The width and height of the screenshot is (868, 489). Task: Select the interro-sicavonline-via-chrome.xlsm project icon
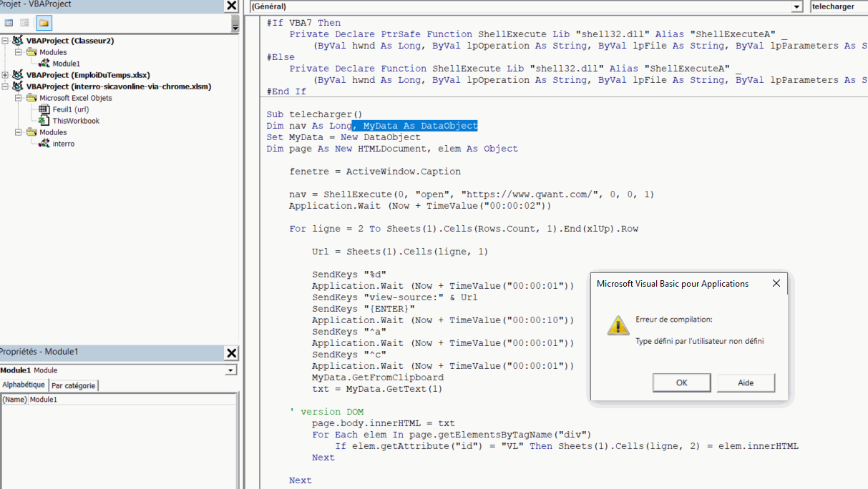point(18,87)
